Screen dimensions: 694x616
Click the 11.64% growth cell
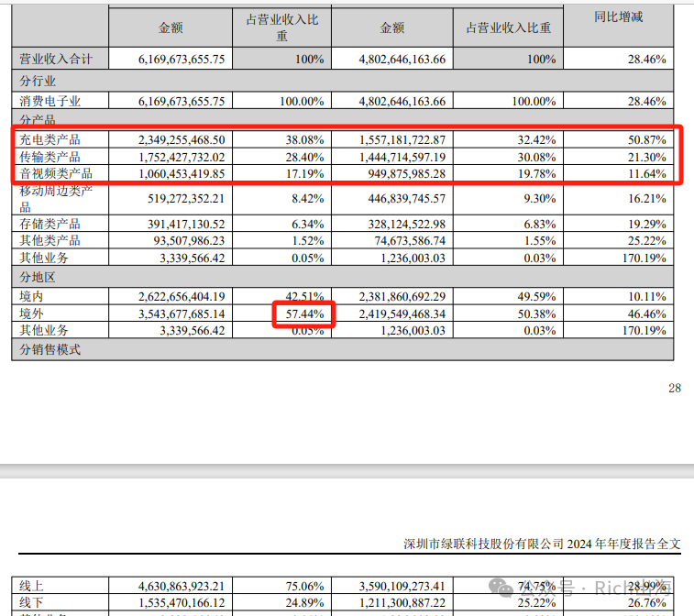(x=647, y=174)
